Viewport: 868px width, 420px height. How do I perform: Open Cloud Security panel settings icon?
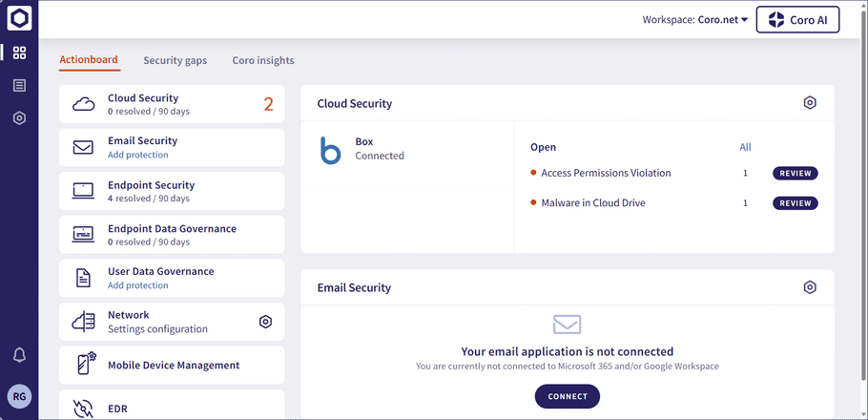(x=810, y=103)
